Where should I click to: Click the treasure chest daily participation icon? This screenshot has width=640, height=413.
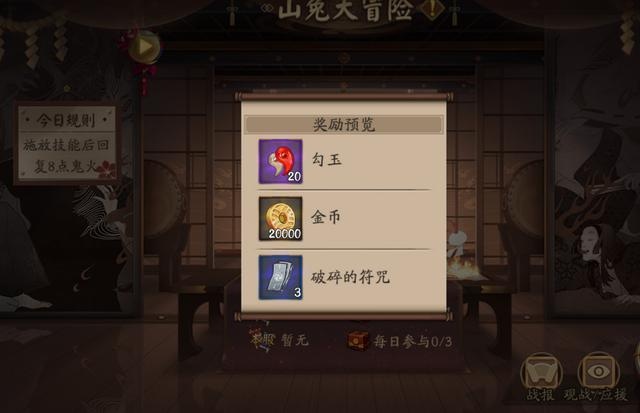pos(357,340)
